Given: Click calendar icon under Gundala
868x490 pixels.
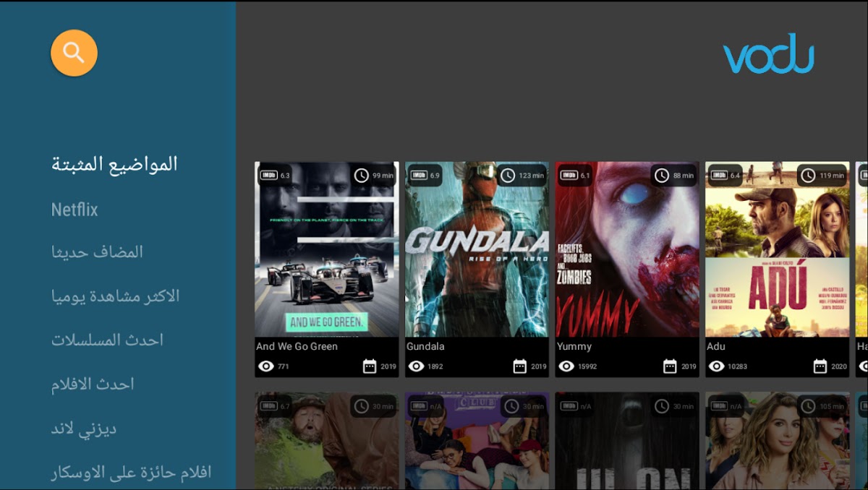Looking at the screenshot, I should point(520,366).
